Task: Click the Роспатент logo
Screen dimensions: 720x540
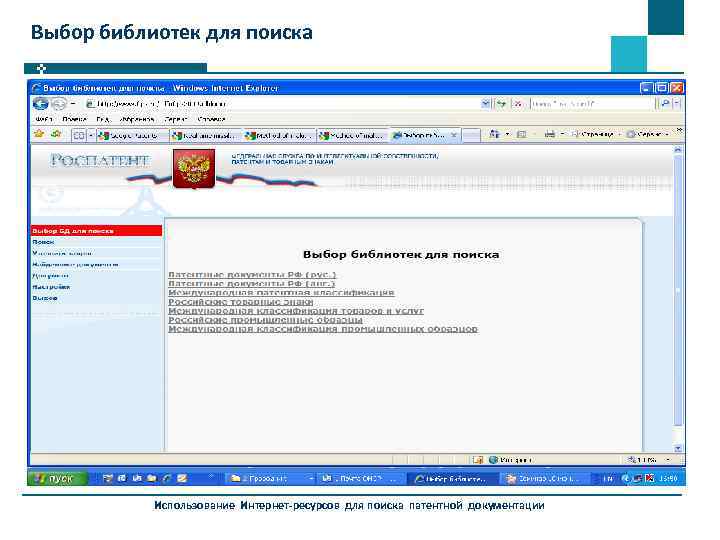Action: 100,160
